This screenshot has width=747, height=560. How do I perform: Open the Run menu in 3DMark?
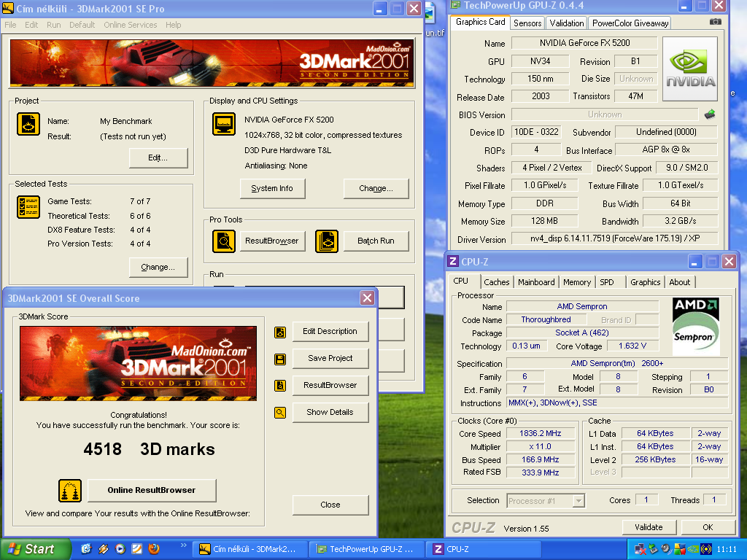pyautogui.click(x=54, y=25)
